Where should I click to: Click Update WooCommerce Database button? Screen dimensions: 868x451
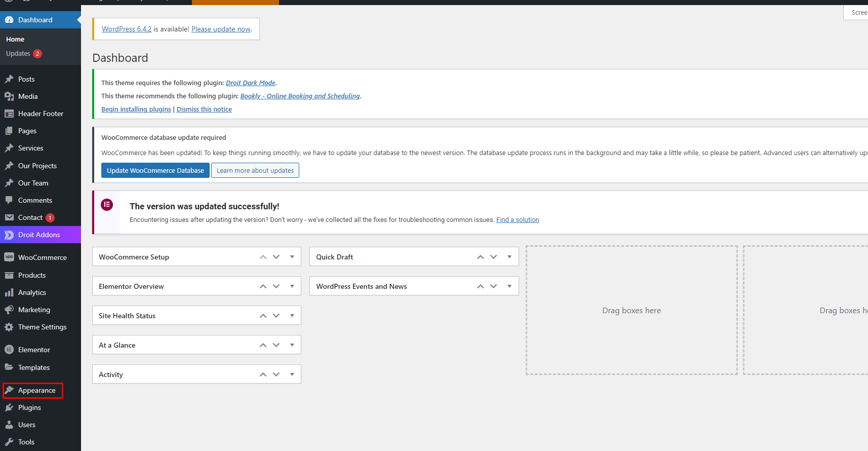(x=155, y=170)
